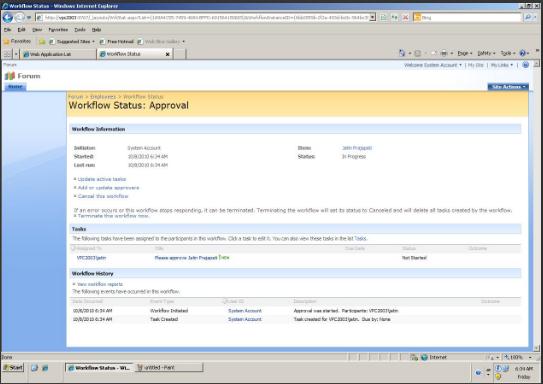Open the Recent Pages dropdown arrow
Screen dimensions: 543x384
(x=29, y=17)
